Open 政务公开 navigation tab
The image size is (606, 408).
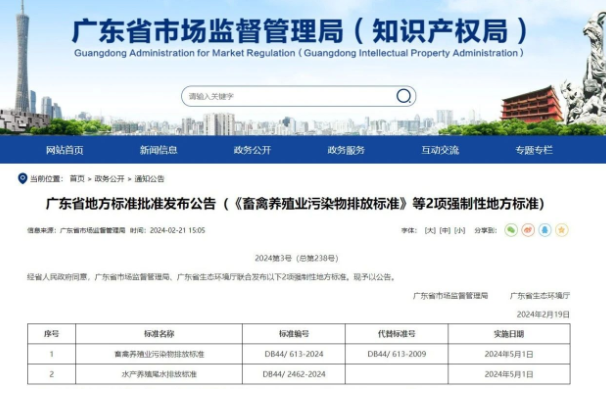coord(252,150)
